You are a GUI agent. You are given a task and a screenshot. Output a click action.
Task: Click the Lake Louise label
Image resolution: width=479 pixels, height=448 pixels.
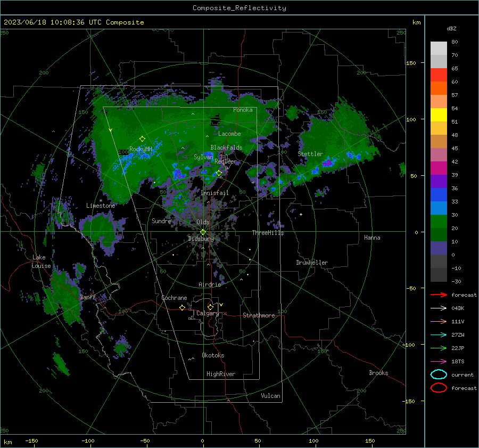coord(41,262)
